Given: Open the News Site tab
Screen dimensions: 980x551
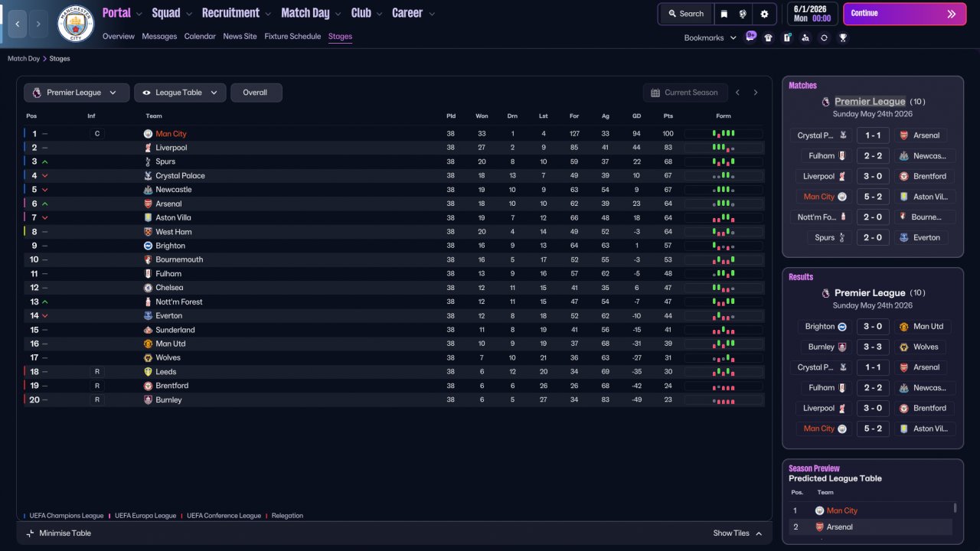Looking at the screenshot, I should coord(240,37).
